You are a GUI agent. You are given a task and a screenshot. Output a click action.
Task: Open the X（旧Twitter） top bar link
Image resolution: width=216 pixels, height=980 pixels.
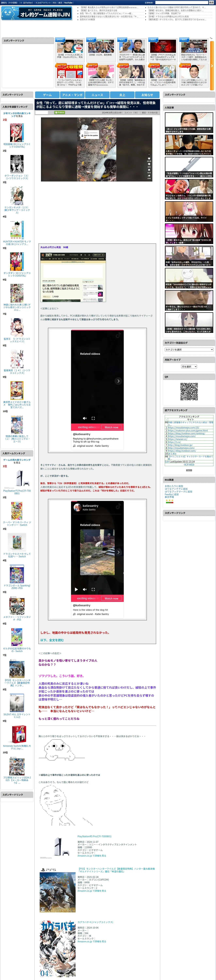[x=27, y=3]
